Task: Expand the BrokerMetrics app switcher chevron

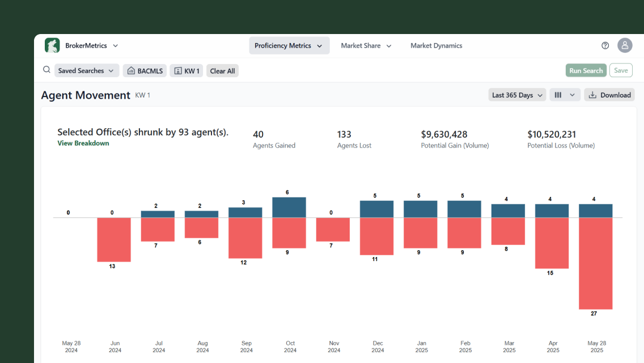Action: coord(116,45)
